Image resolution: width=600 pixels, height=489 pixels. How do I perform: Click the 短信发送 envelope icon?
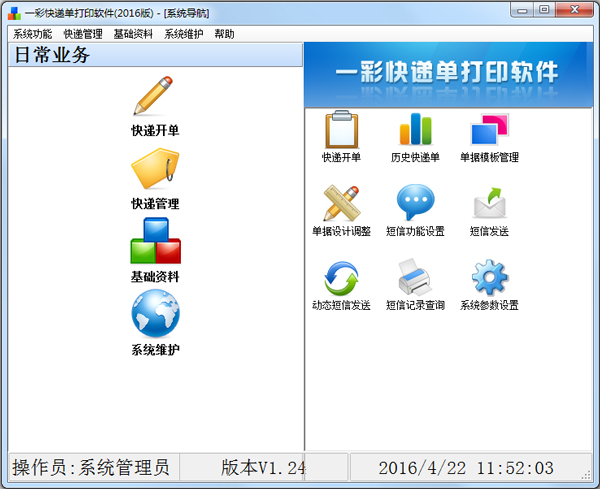(x=489, y=202)
